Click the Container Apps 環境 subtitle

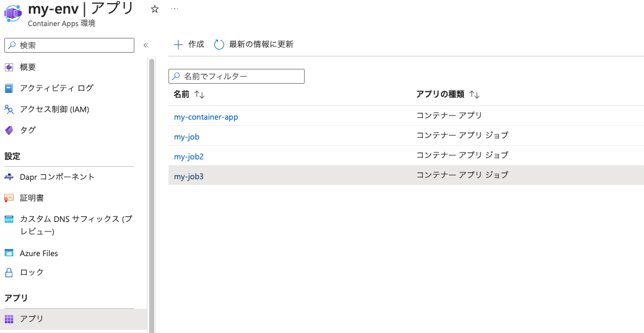click(x=61, y=24)
